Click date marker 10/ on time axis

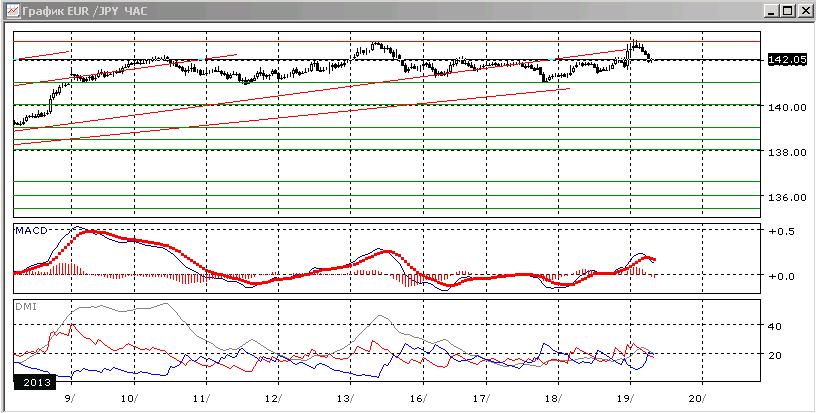131,399
